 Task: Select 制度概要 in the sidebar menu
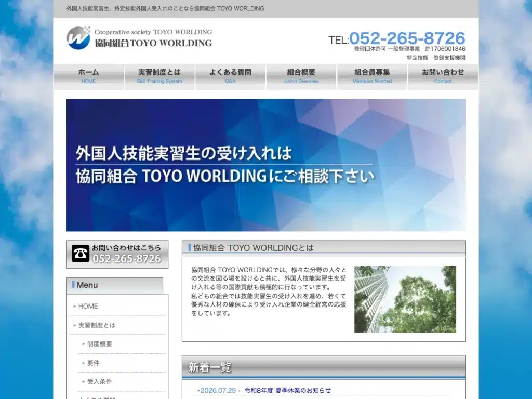tap(99, 344)
